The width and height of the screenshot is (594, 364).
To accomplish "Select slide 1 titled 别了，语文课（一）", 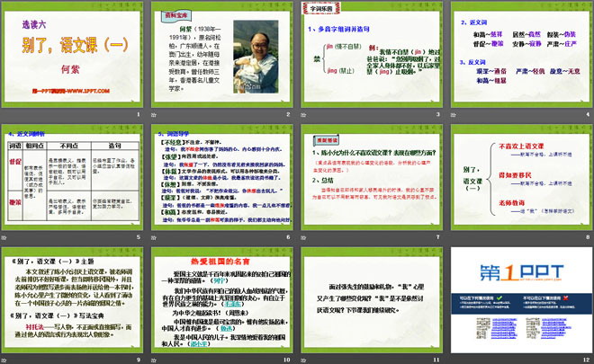I will 72,55.
